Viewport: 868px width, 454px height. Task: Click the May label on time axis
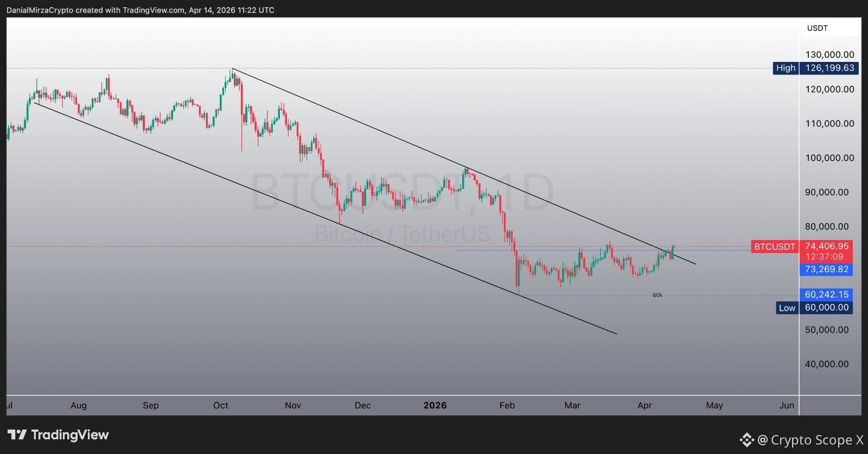coord(714,405)
